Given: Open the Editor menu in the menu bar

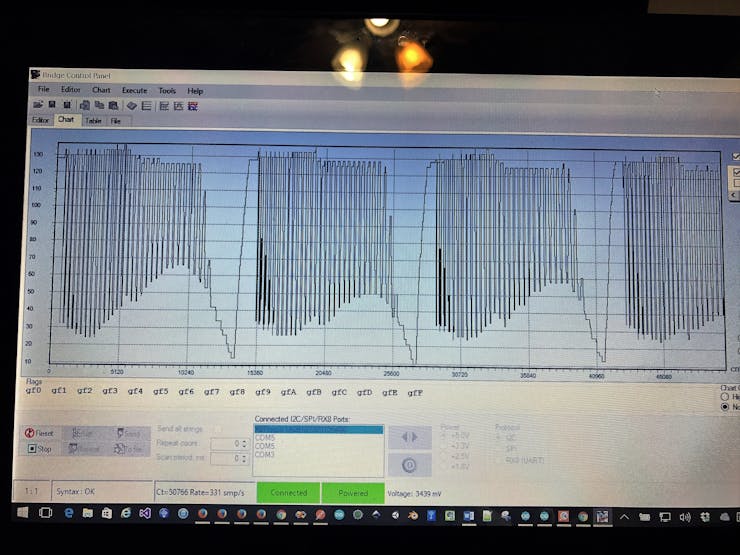Looking at the screenshot, I should (x=70, y=89).
